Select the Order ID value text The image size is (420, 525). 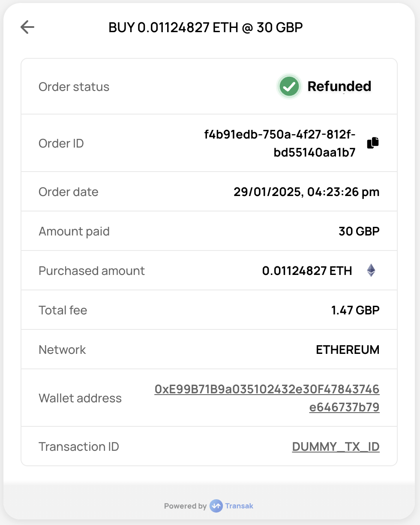(280, 143)
